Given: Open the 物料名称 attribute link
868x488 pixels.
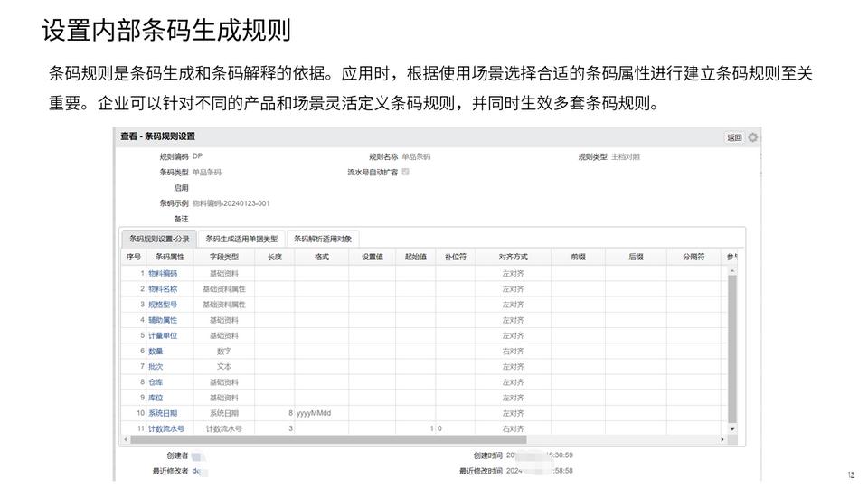Looking at the screenshot, I should click(x=163, y=288).
